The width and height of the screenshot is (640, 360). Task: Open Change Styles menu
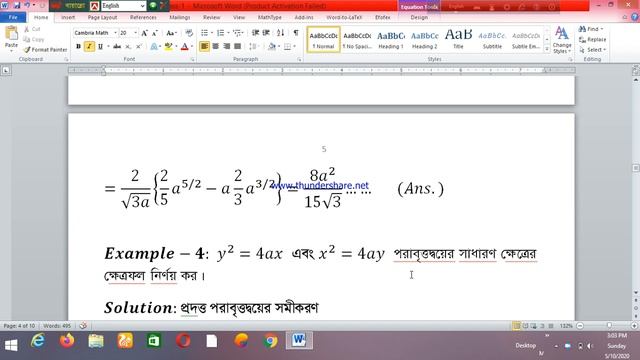click(562, 40)
